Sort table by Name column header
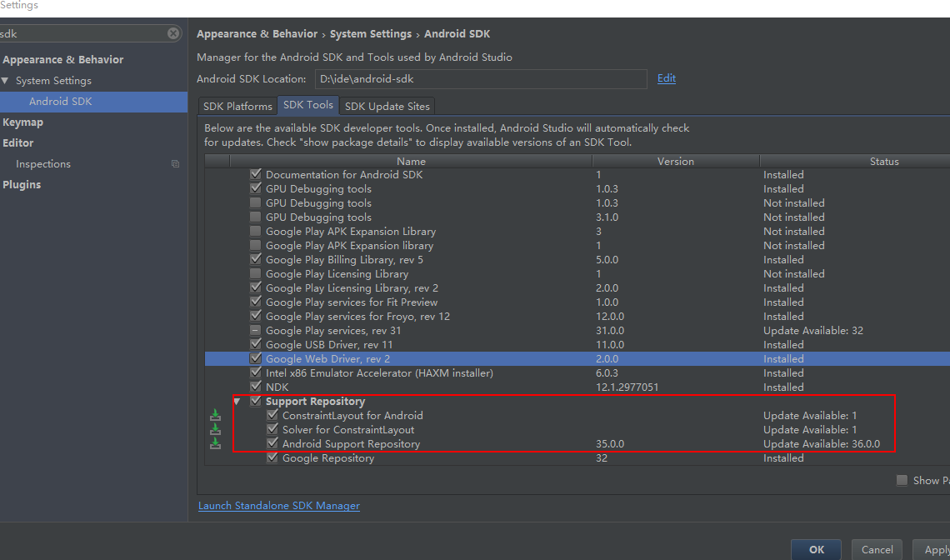Image resolution: width=950 pixels, height=560 pixels. pyautogui.click(x=411, y=161)
